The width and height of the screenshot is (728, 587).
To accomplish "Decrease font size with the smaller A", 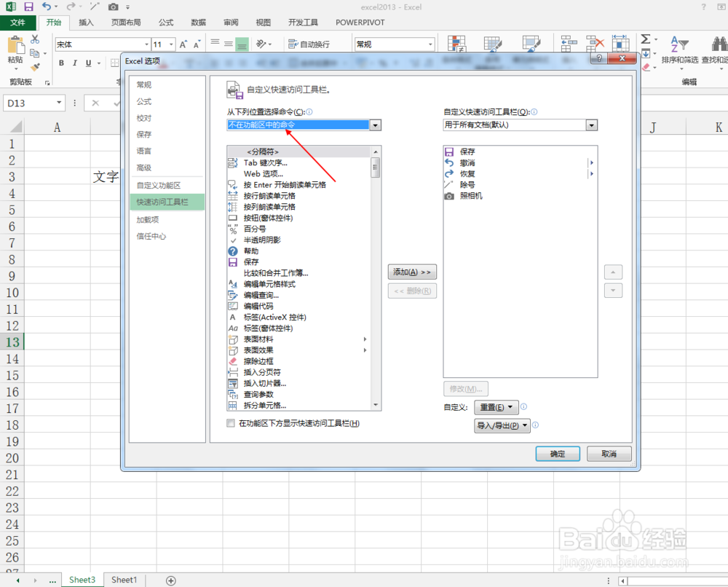I will [197, 44].
